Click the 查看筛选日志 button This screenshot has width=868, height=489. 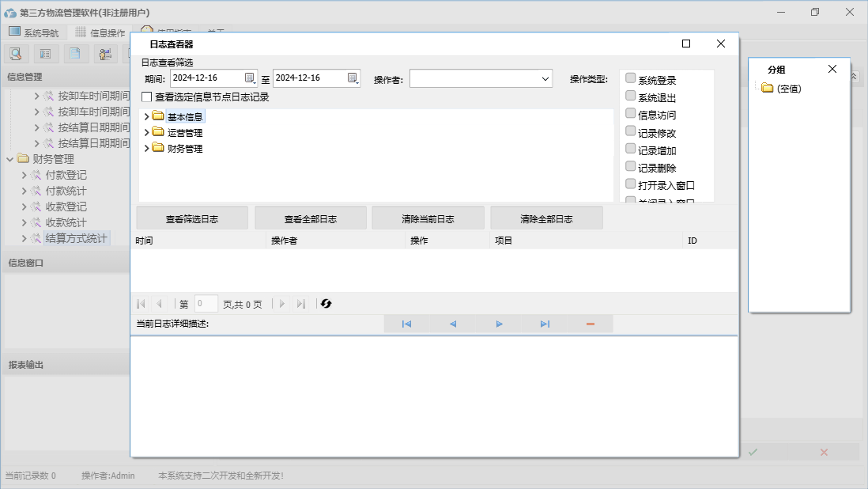pos(192,218)
